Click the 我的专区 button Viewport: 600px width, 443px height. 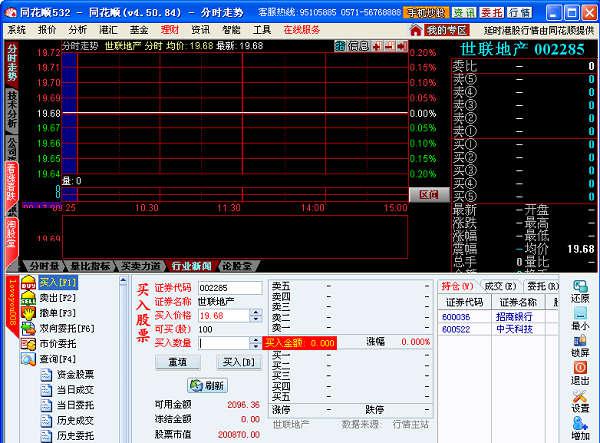[x=447, y=30]
